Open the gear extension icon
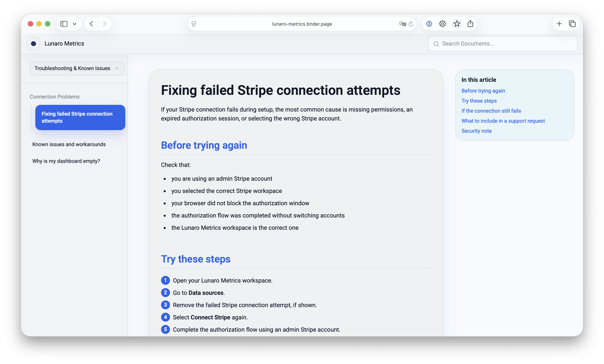 [442, 24]
